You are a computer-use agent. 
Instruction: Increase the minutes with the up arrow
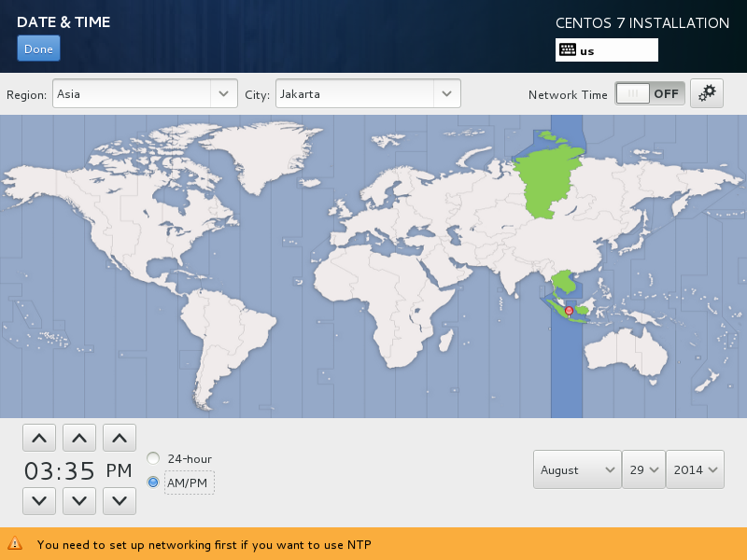click(79, 438)
